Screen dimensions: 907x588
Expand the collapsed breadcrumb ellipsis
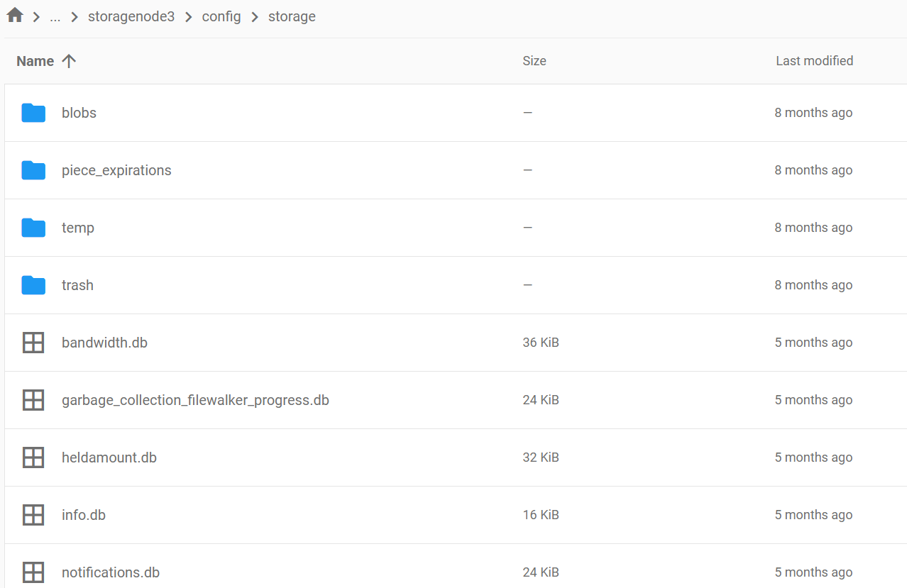pos(55,16)
